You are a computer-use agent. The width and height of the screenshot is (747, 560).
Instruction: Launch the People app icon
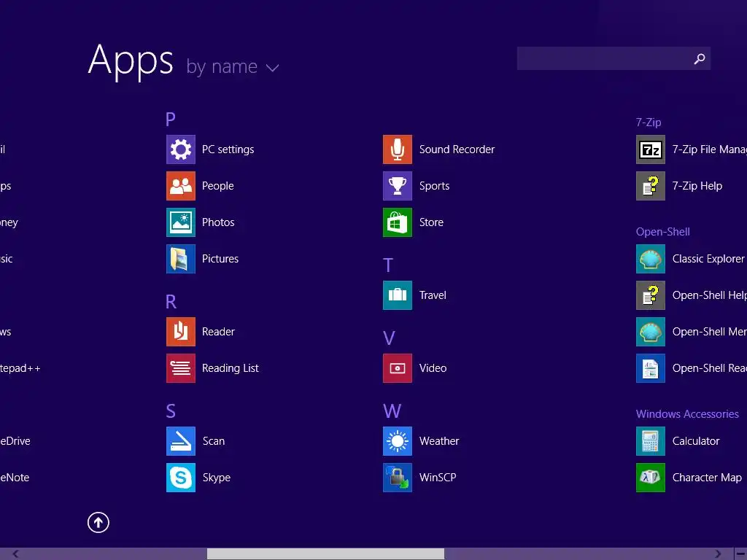pos(181,186)
